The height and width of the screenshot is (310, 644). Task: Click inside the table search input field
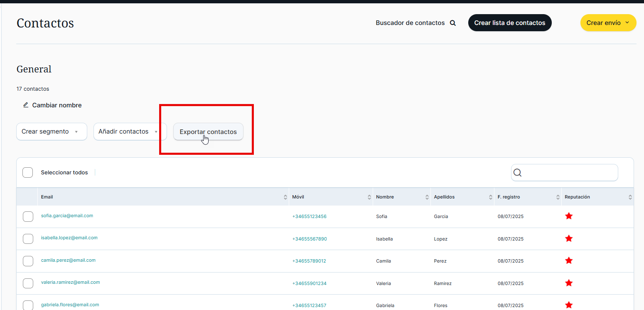click(569, 173)
